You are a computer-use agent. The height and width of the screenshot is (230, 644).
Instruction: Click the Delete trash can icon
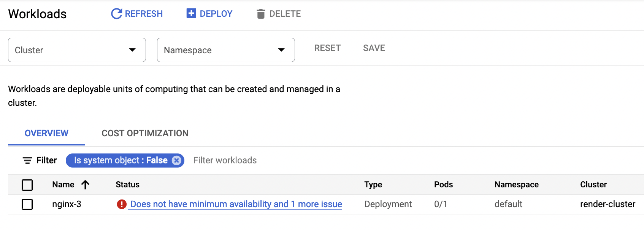point(261,14)
